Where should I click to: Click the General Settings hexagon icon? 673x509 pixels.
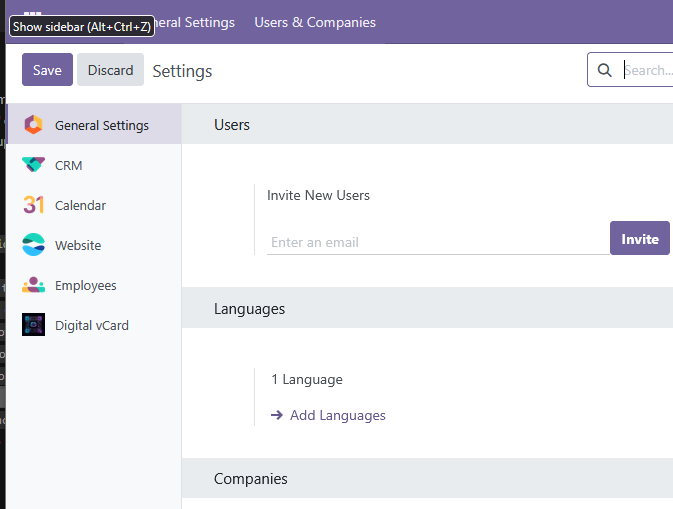33,125
